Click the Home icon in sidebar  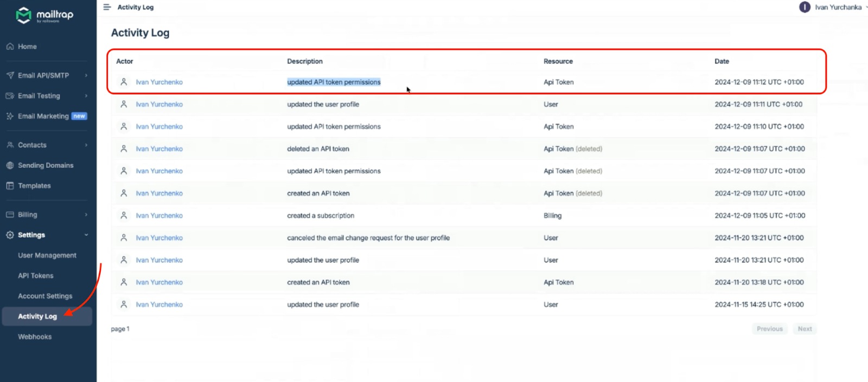coord(10,47)
